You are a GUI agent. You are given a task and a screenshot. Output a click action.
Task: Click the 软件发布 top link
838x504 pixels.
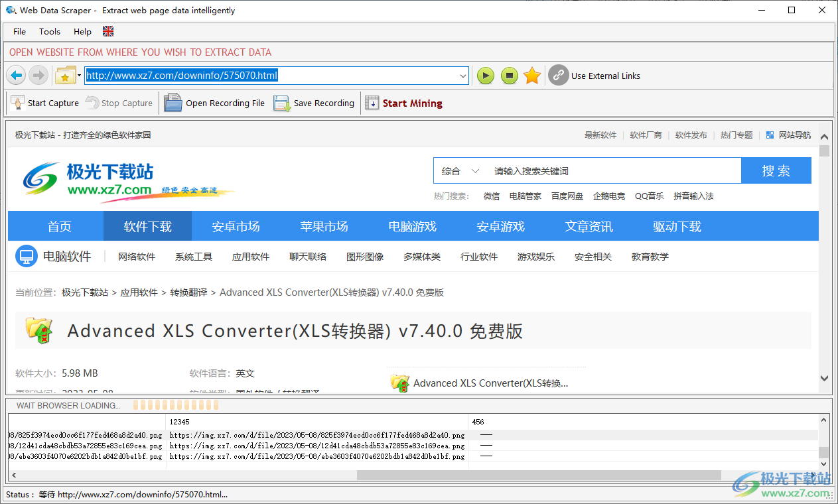coord(691,135)
